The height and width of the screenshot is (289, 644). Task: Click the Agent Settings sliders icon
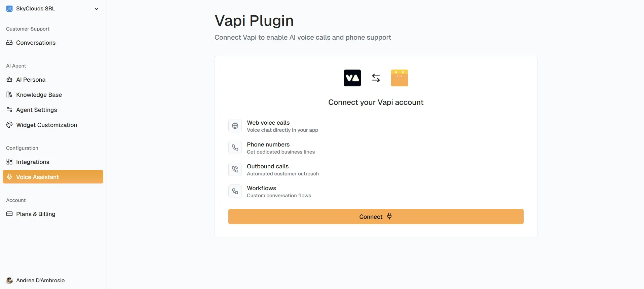9,110
